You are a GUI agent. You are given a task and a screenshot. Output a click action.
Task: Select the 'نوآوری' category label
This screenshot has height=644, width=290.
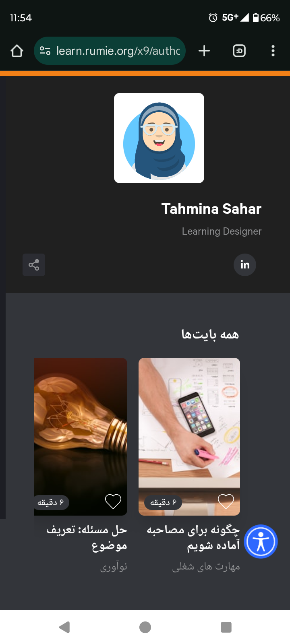coord(114,567)
